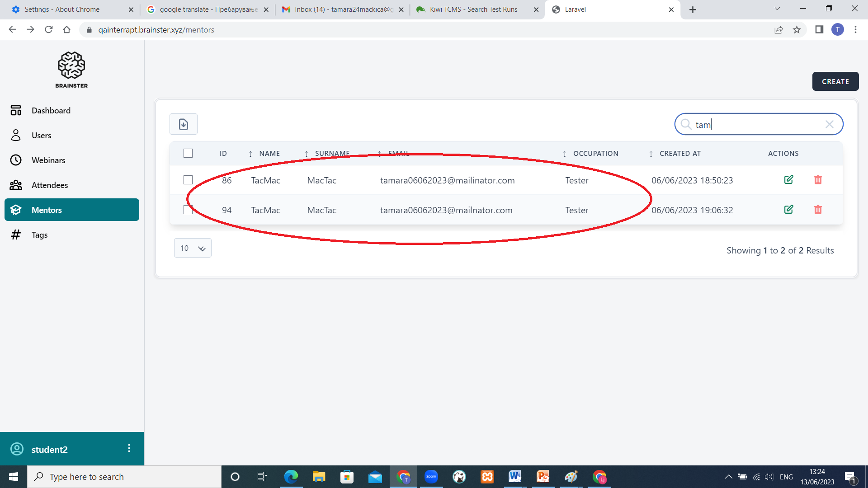Toggle the select-all header checkbox
The height and width of the screenshot is (488, 868).
188,153
